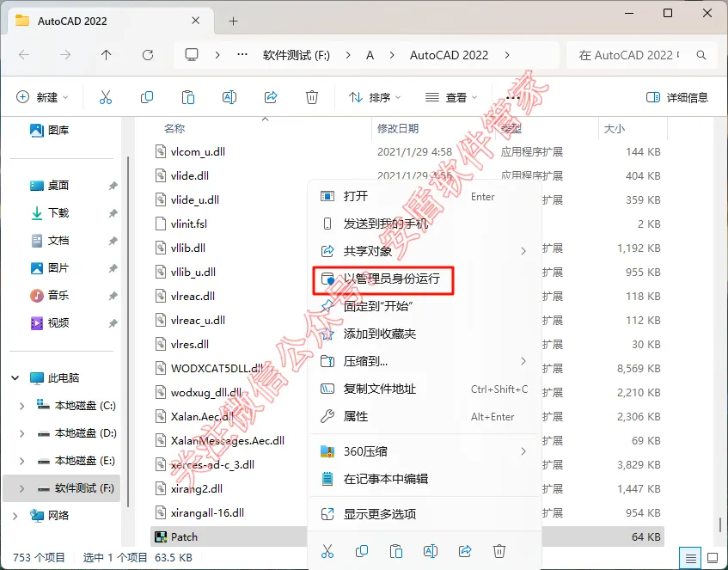
Task: Sort by the 修改日期 column header
Action: pyautogui.click(x=398, y=129)
